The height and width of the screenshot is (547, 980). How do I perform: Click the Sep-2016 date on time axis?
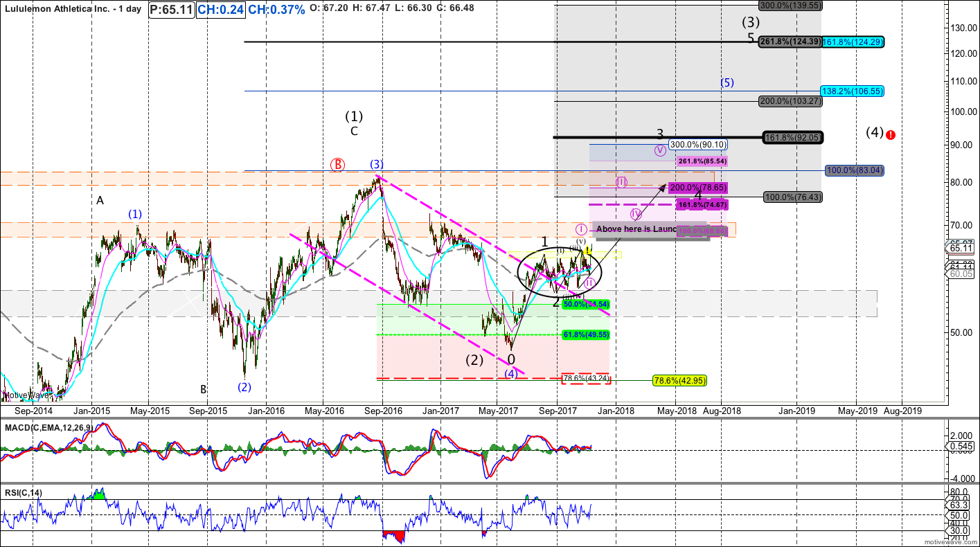tap(384, 410)
